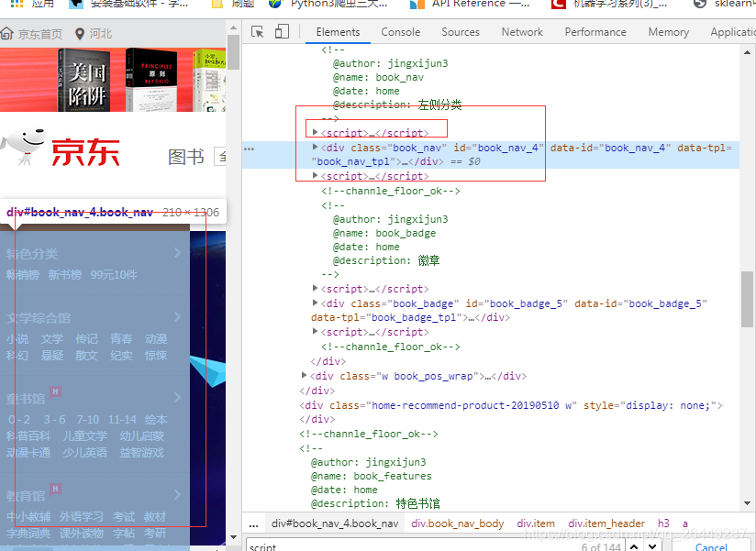Click the 畅销榜 link
This screenshot has width=756, height=551.
click(x=23, y=274)
